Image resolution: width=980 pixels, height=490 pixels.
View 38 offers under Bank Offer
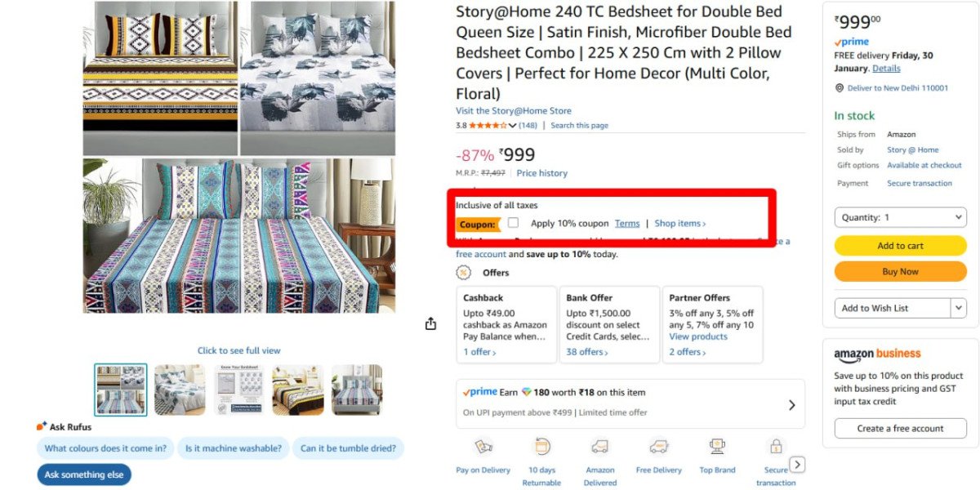click(x=587, y=352)
